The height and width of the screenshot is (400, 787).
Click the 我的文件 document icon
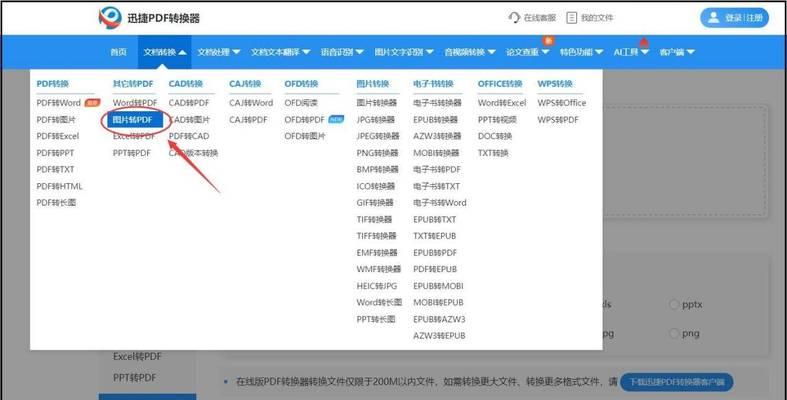click(x=571, y=18)
